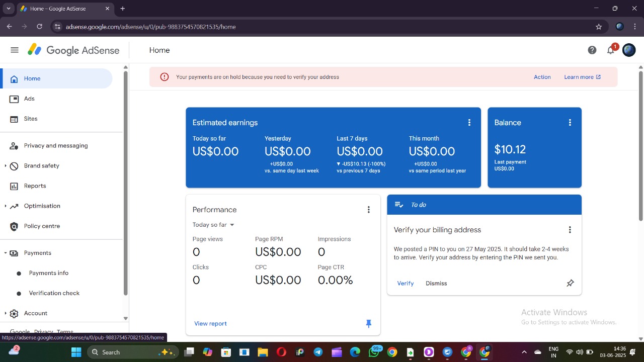644x362 pixels.
Task: Go back to previous page
Action: 10,27
